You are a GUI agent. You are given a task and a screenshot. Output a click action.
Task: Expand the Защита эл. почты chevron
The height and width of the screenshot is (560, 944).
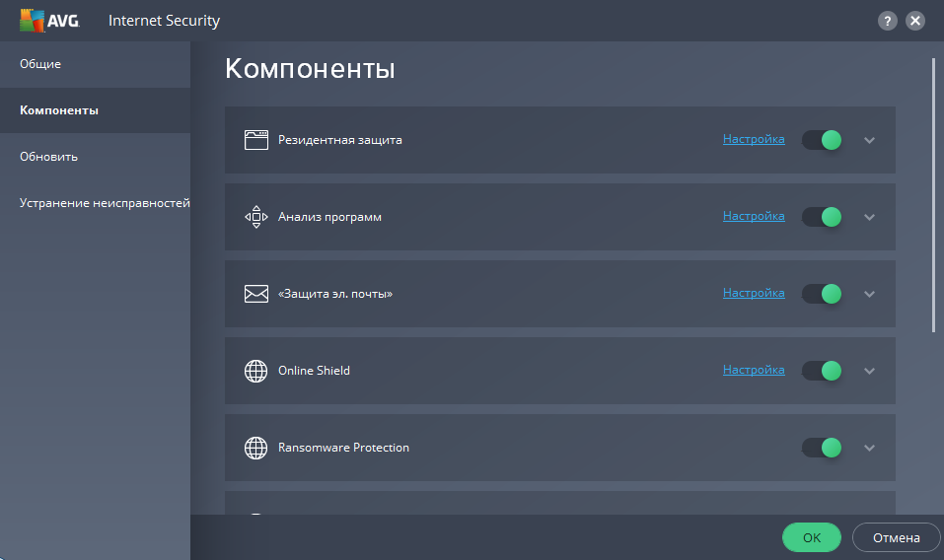pyautogui.click(x=869, y=294)
